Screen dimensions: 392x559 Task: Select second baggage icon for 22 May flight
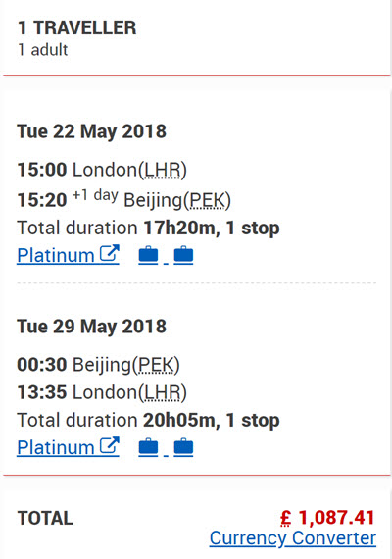pyautogui.click(x=183, y=255)
